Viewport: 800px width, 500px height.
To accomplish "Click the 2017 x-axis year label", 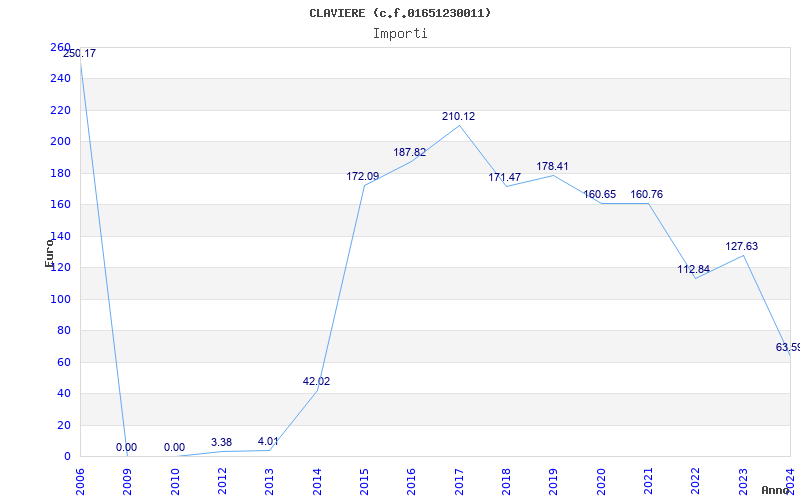I will coord(459,481).
